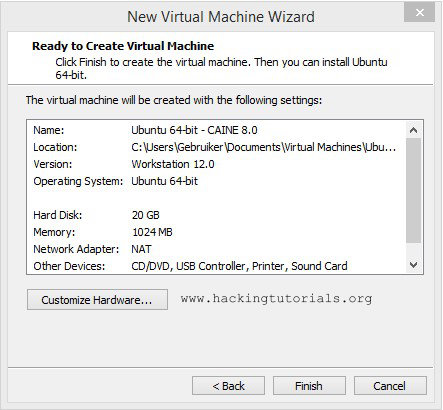Cancel the New Virtual Machine Wizard
Screen dimensions: 443x410
[390, 386]
